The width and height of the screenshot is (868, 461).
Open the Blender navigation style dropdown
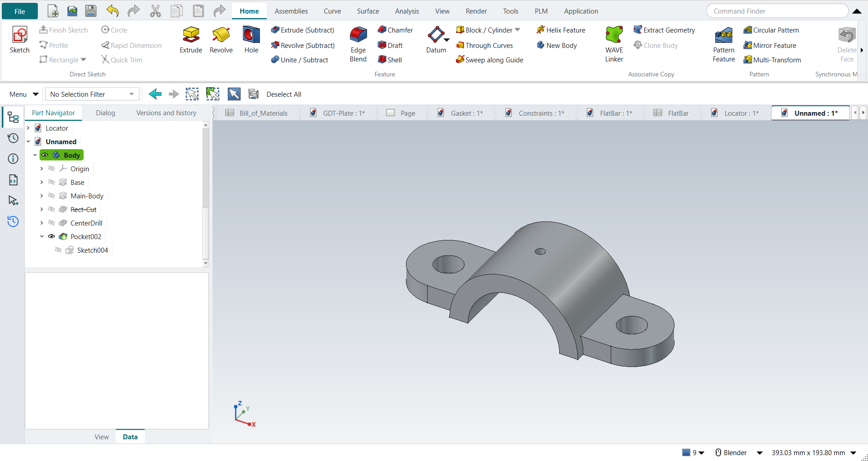point(760,453)
